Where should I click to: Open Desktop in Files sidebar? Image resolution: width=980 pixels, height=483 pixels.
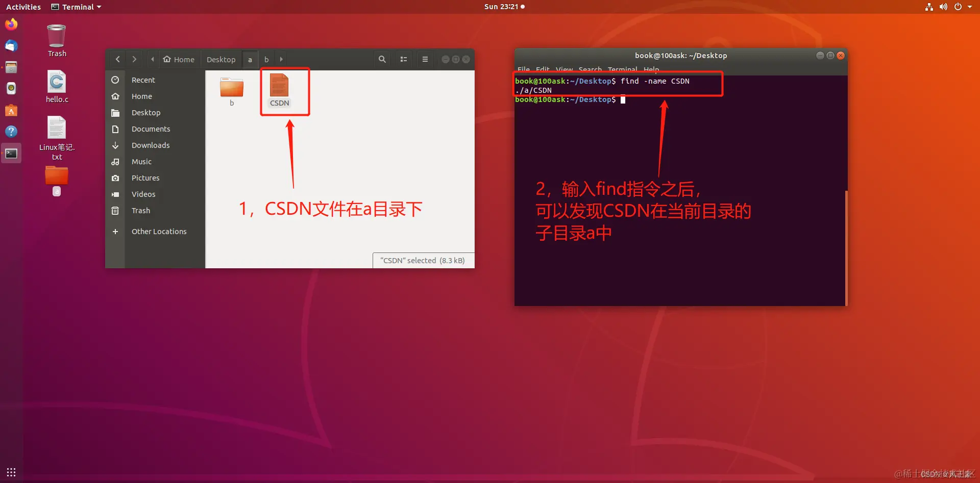pyautogui.click(x=155, y=113)
